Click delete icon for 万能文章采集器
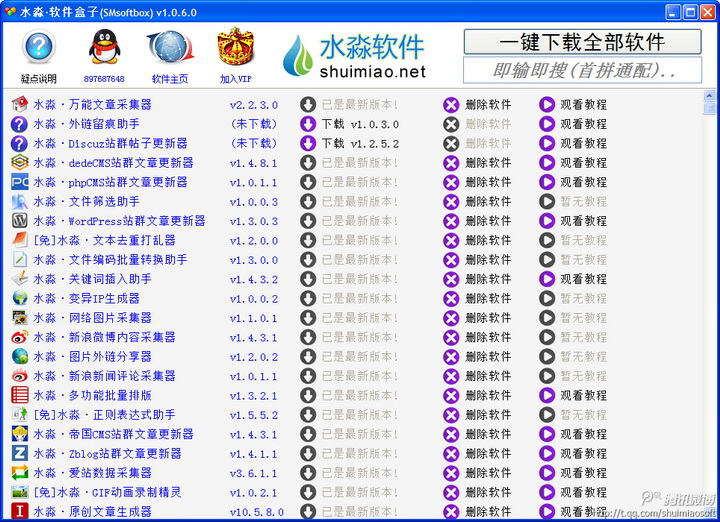Image resolution: width=720 pixels, height=522 pixels. (451, 105)
